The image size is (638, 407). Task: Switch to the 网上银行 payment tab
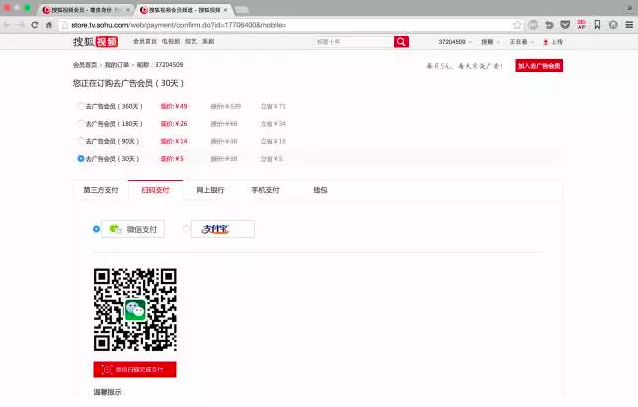[x=210, y=190]
